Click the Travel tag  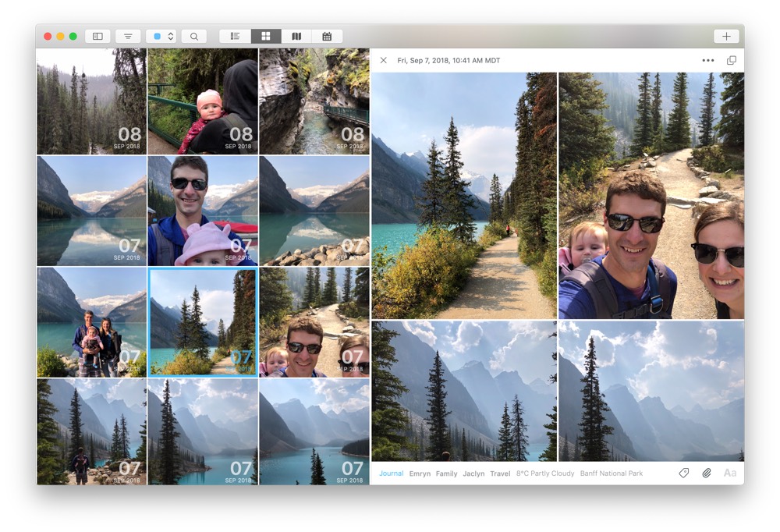(x=500, y=473)
